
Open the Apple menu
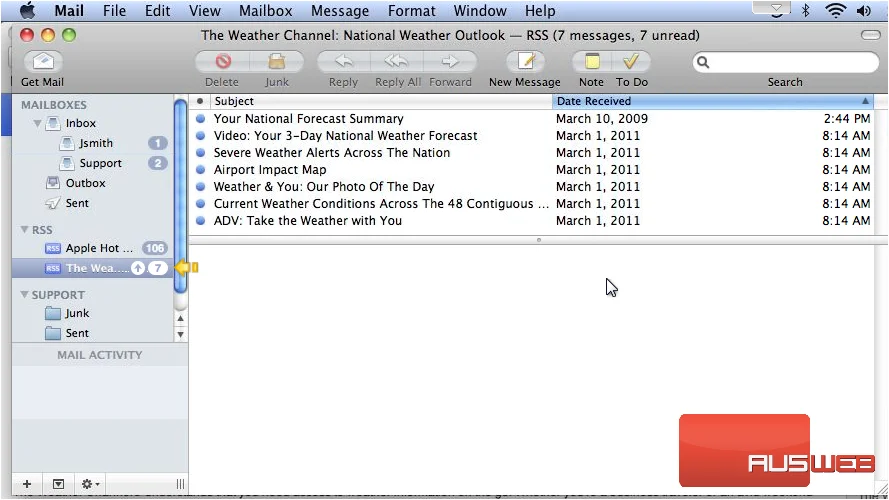click(x=27, y=10)
